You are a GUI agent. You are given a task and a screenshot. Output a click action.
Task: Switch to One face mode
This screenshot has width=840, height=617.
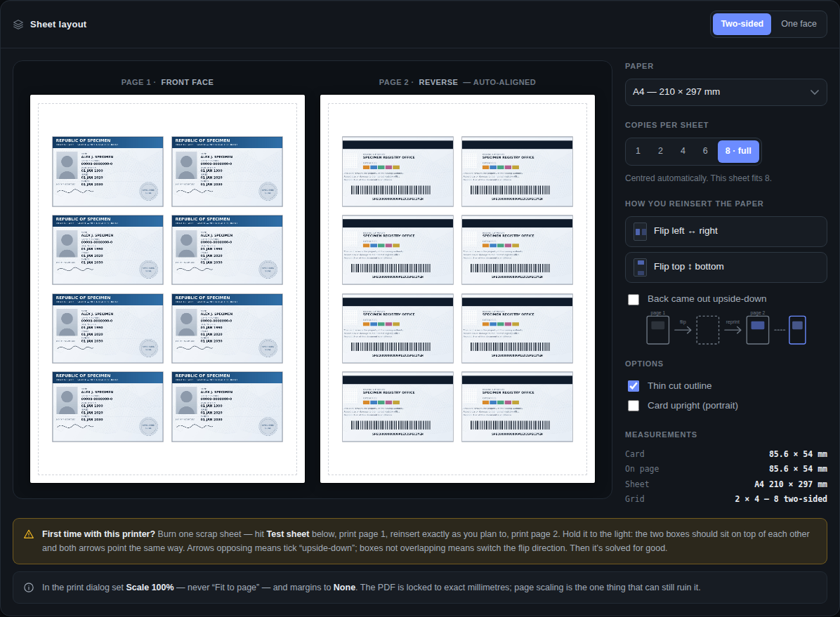(799, 24)
